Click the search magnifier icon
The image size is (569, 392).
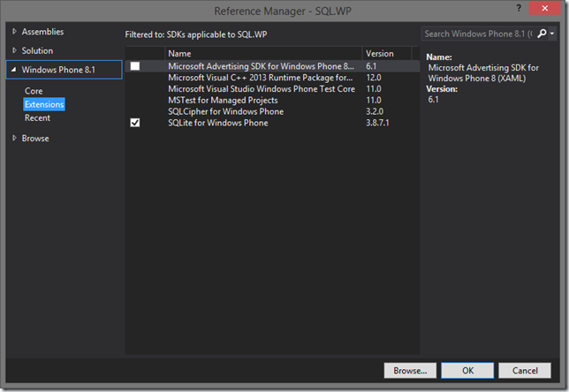click(542, 34)
